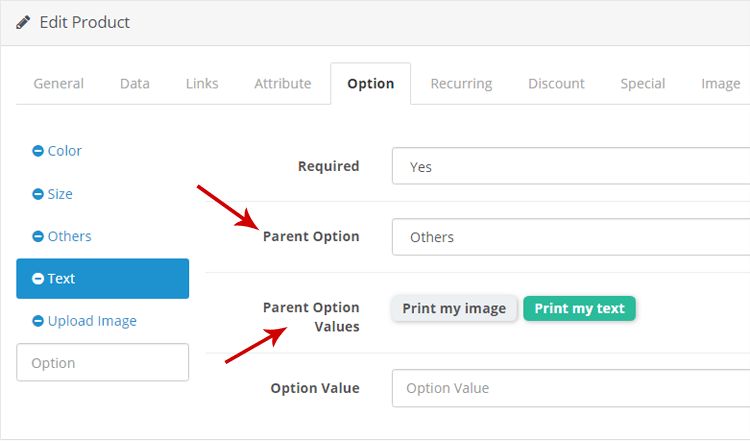The image size is (750, 441).
Task: Open the Required dropdown showing Yes
Action: coord(571,166)
